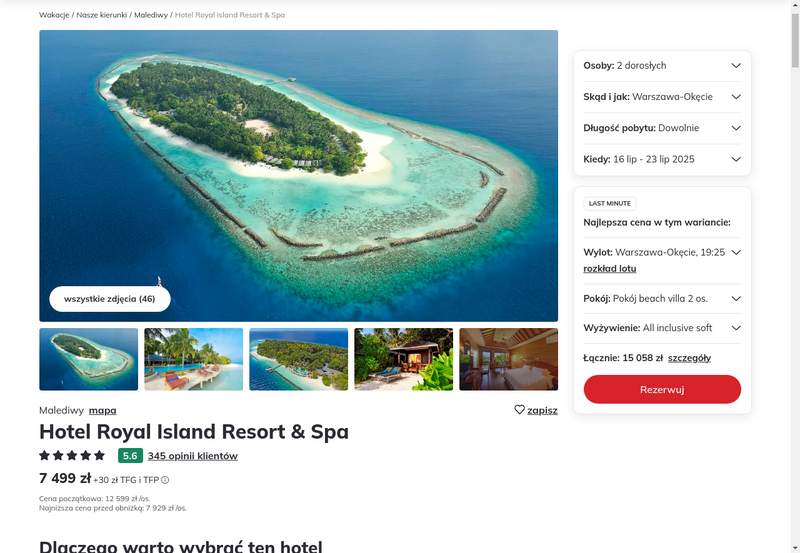Select the pool with palm trees thumbnail
Viewport: 800px width, 553px height.
click(194, 359)
